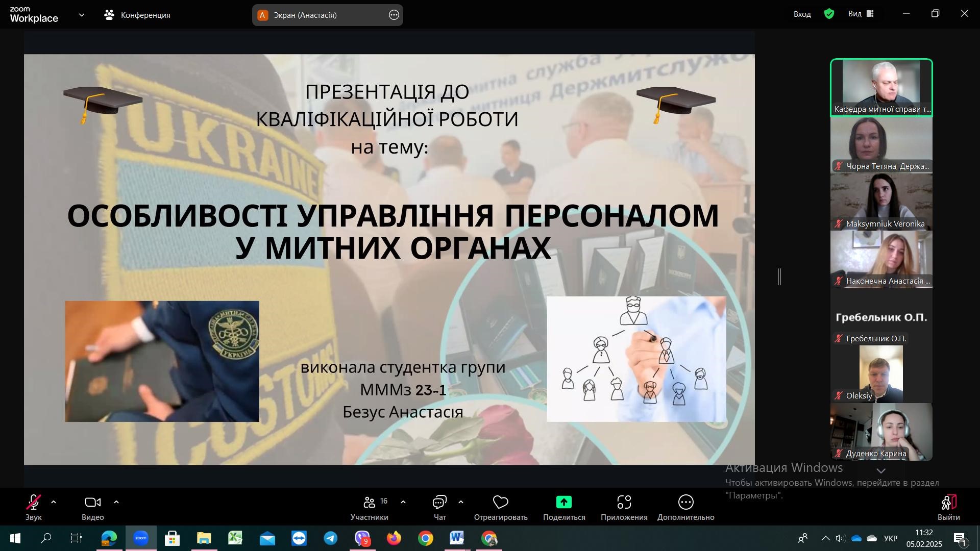Select the Maksymniuk Veronika video thumbnail

[x=881, y=202]
